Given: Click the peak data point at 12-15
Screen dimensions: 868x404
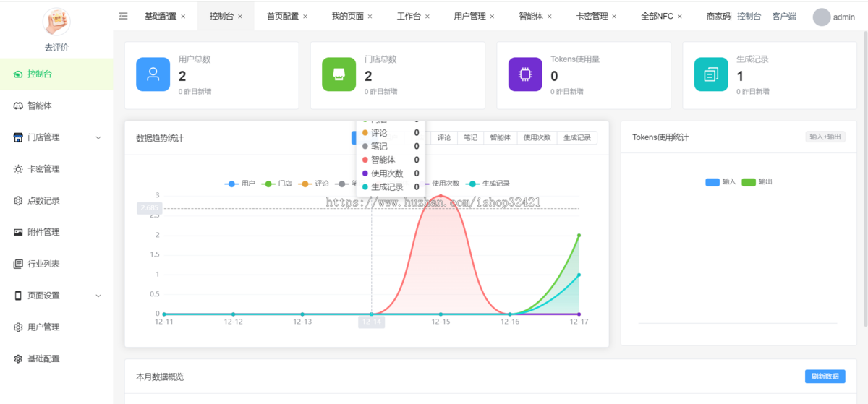Looking at the screenshot, I should (x=441, y=196).
